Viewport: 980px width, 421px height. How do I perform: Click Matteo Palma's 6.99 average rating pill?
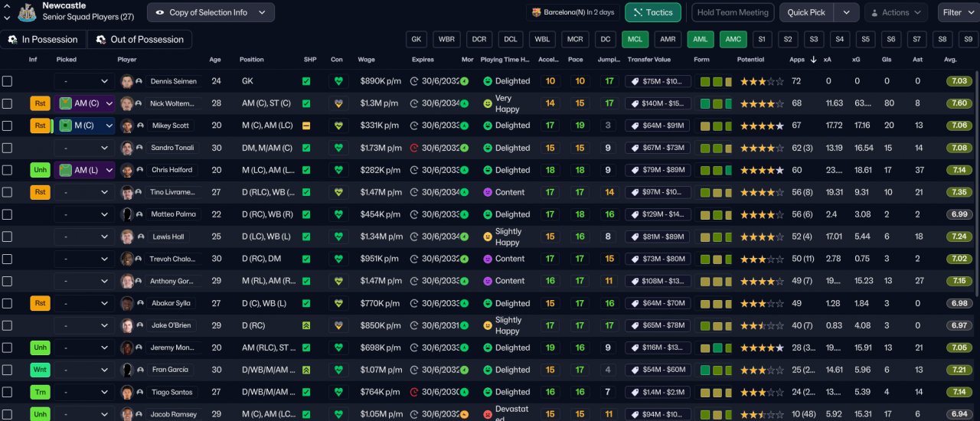959,214
